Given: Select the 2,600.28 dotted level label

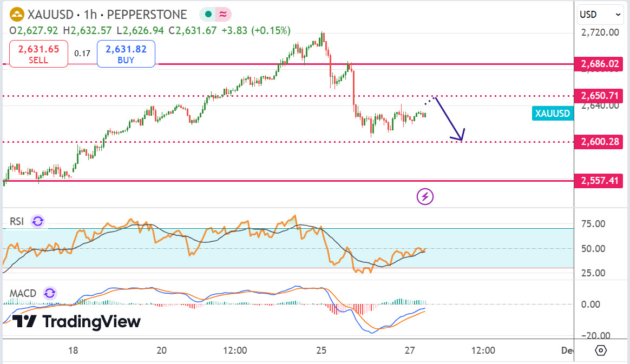Looking at the screenshot, I should 599,142.
